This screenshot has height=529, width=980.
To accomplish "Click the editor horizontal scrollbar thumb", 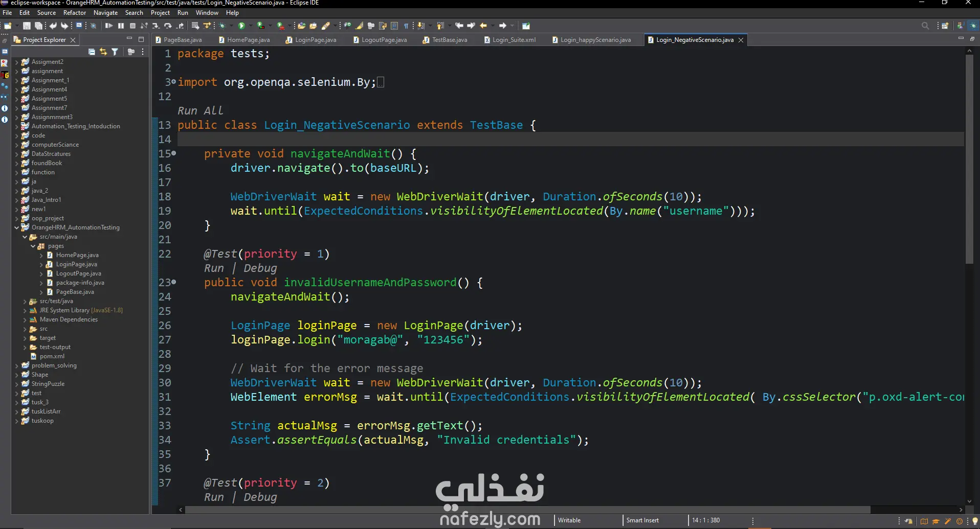I will [x=527, y=510].
